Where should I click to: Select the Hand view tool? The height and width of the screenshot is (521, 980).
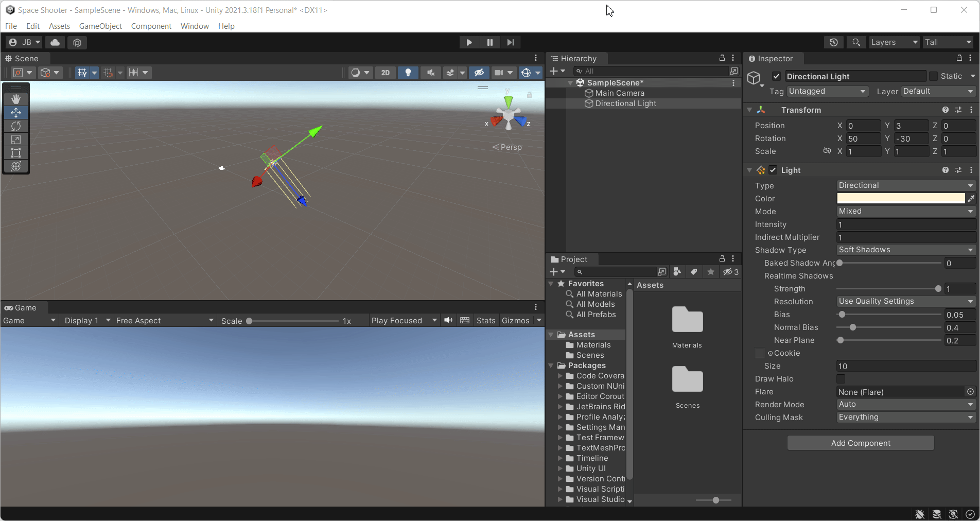coord(16,99)
